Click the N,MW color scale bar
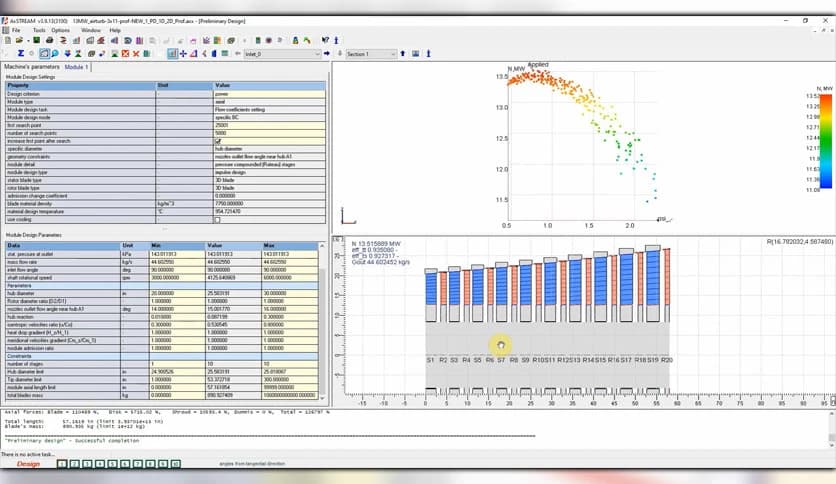The height and width of the screenshot is (484, 836). (x=826, y=141)
